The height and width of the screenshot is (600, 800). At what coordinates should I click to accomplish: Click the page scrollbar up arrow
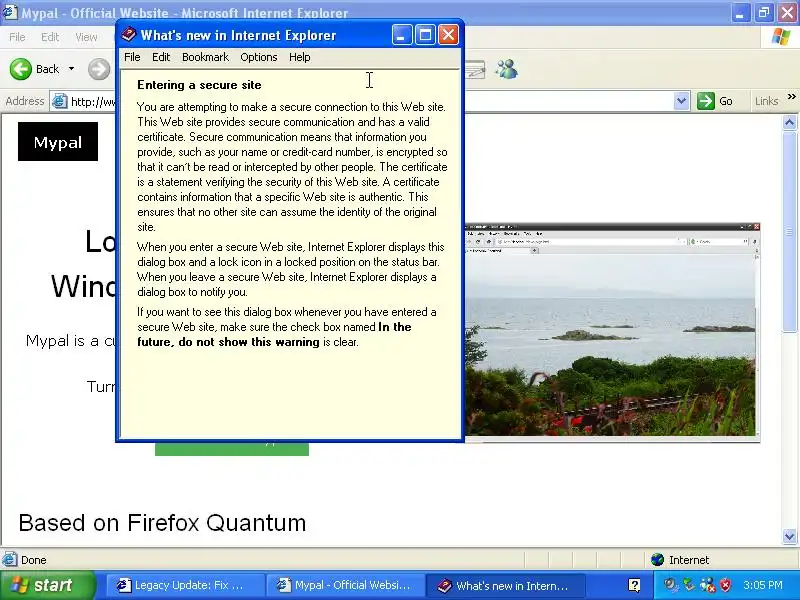tap(790, 122)
